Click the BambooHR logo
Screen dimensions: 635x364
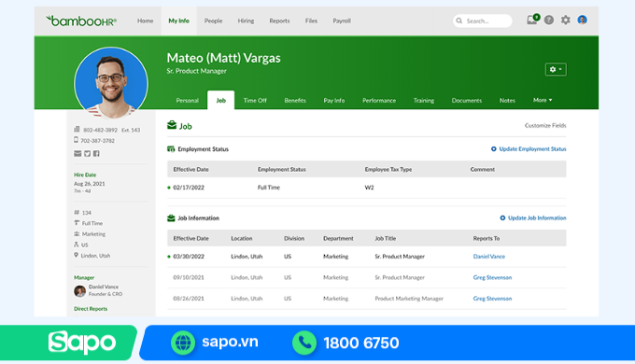[x=81, y=21]
